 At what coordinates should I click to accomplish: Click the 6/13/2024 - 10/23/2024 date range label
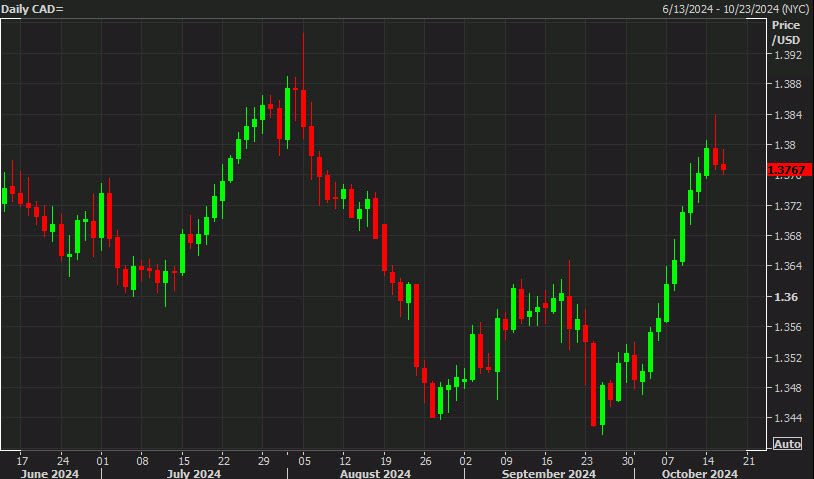click(736, 9)
